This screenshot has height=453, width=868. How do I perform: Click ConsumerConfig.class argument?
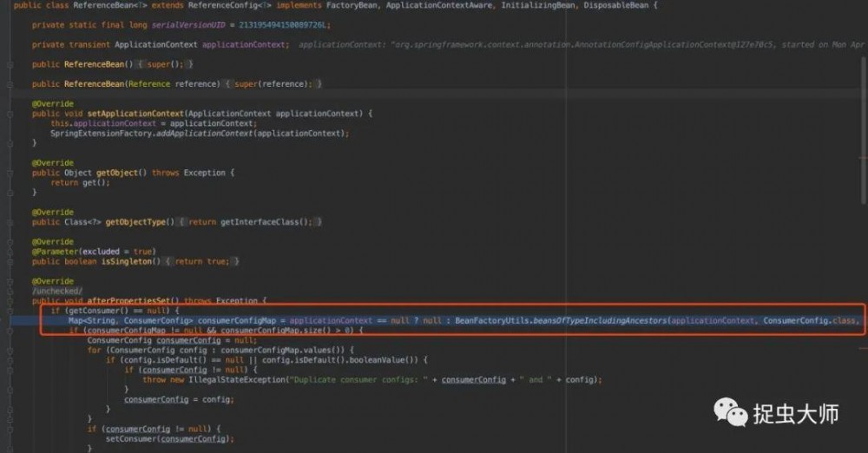(809, 320)
